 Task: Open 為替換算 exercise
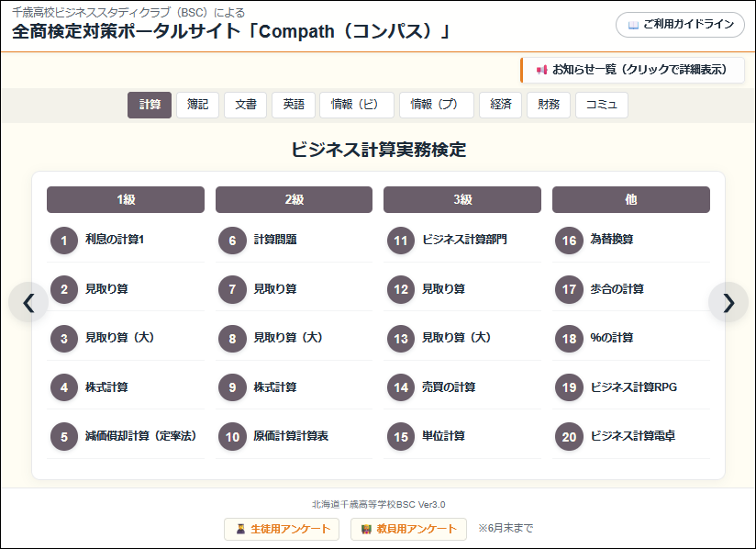point(612,240)
